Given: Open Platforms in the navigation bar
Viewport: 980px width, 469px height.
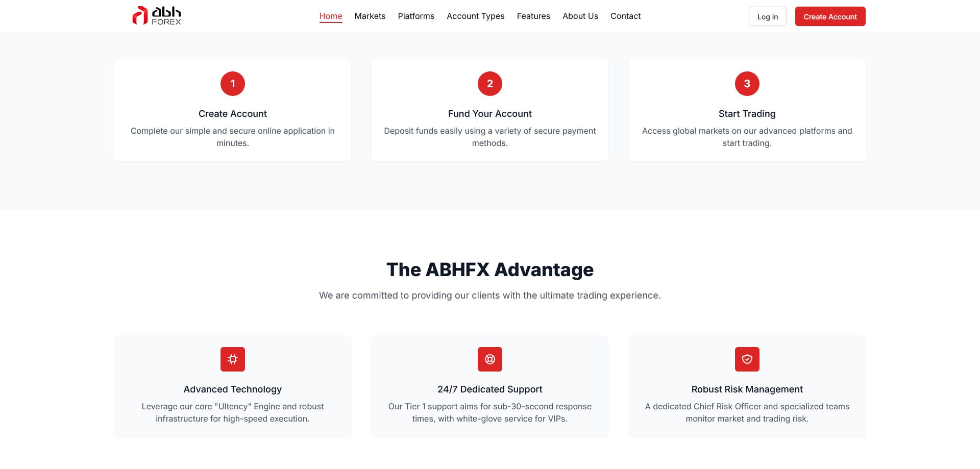Looking at the screenshot, I should [x=416, y=16].
